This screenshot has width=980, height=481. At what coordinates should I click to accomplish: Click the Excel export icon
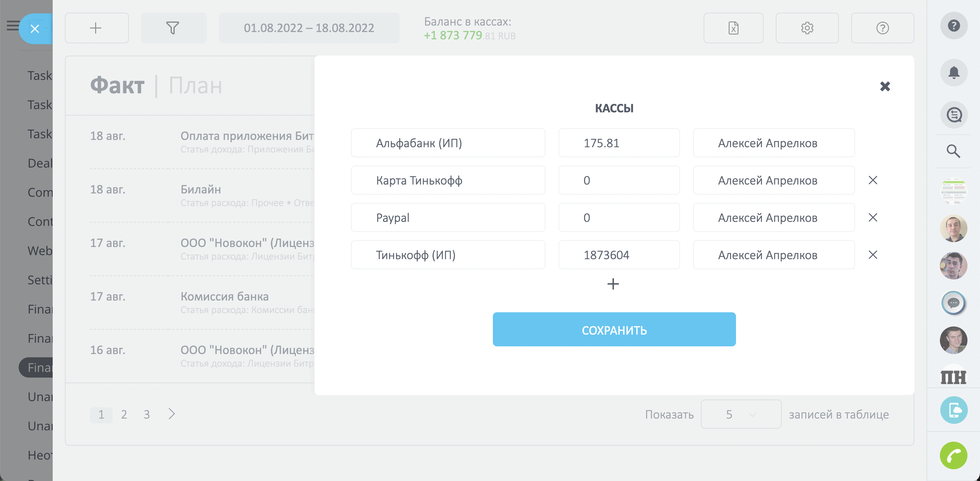pyautogui.click(x=733, y=28)
